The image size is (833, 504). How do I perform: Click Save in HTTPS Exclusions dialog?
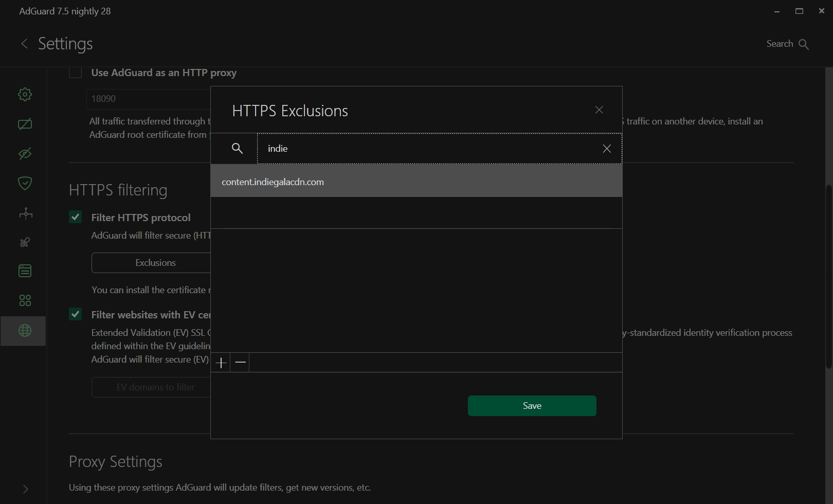point(532,406)
